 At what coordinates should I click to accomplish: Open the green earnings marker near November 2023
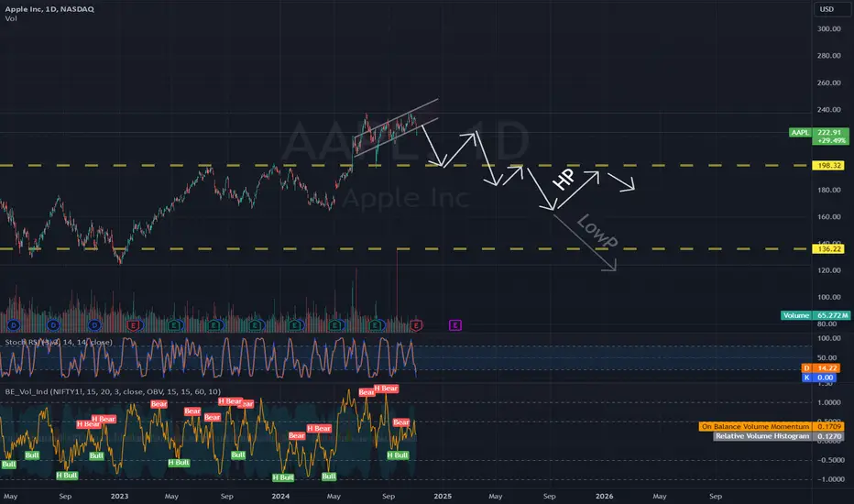point(255,325)
